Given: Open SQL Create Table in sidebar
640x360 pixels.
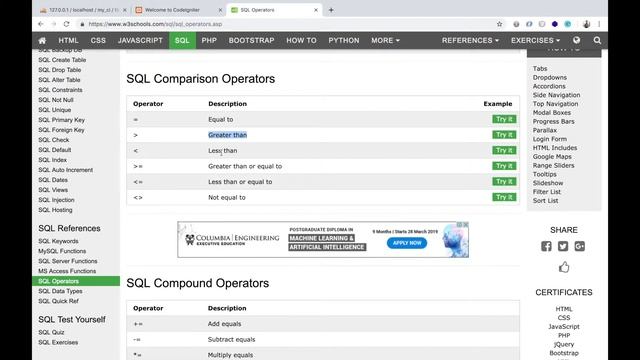Looking at the screenshot, I should coord(62,60).
